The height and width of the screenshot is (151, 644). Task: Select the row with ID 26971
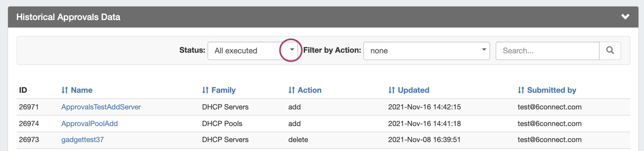click(29, 107)
